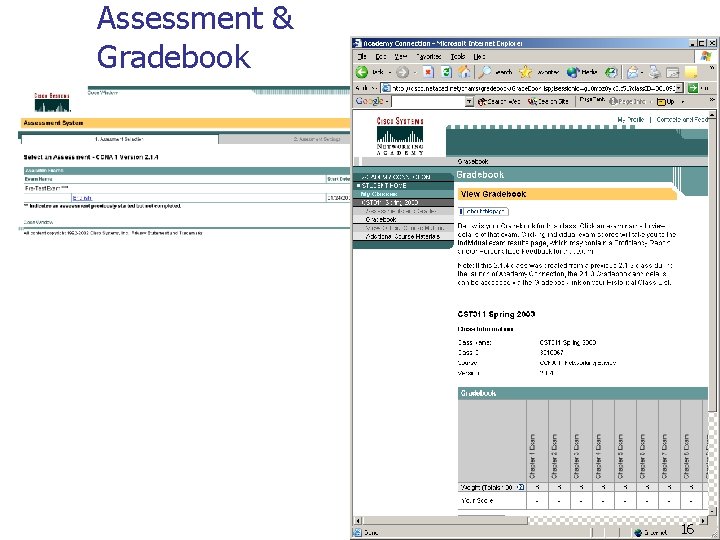Click the Mail envelope toolbar icon
The image size is (720, 540).
(x=633, y=72)
